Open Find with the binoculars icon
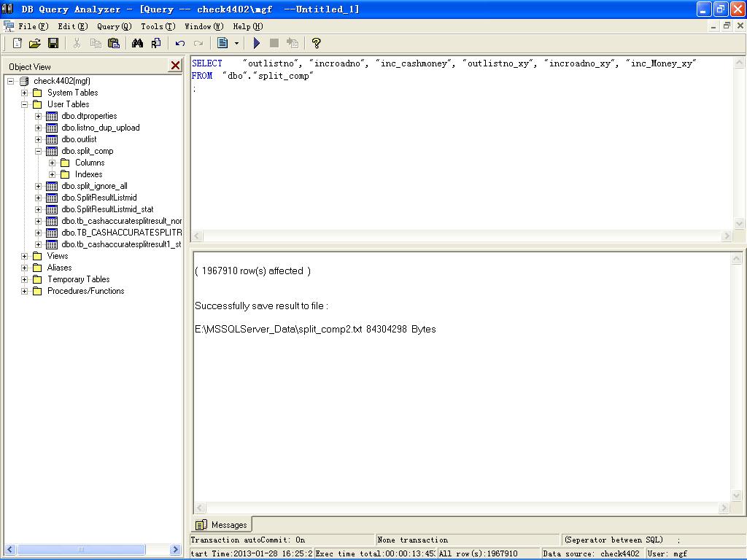The image size is (747, 560). pos(138,43)
